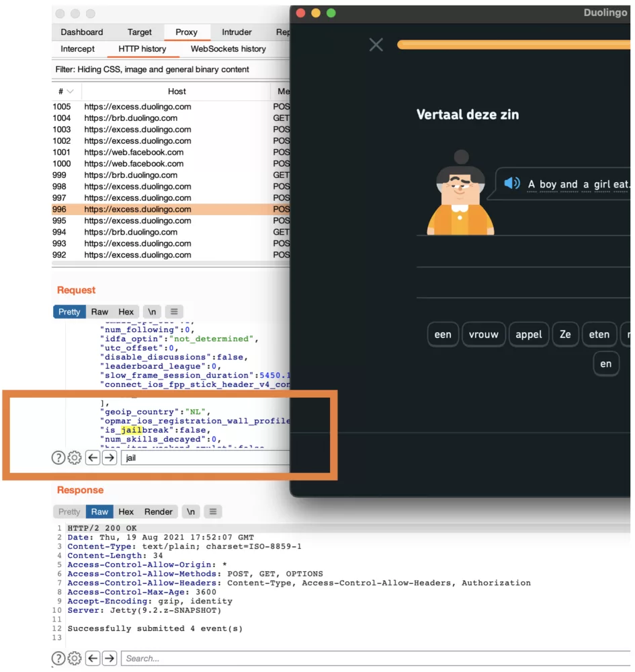Play the sentence audio speaker icon

511,183
